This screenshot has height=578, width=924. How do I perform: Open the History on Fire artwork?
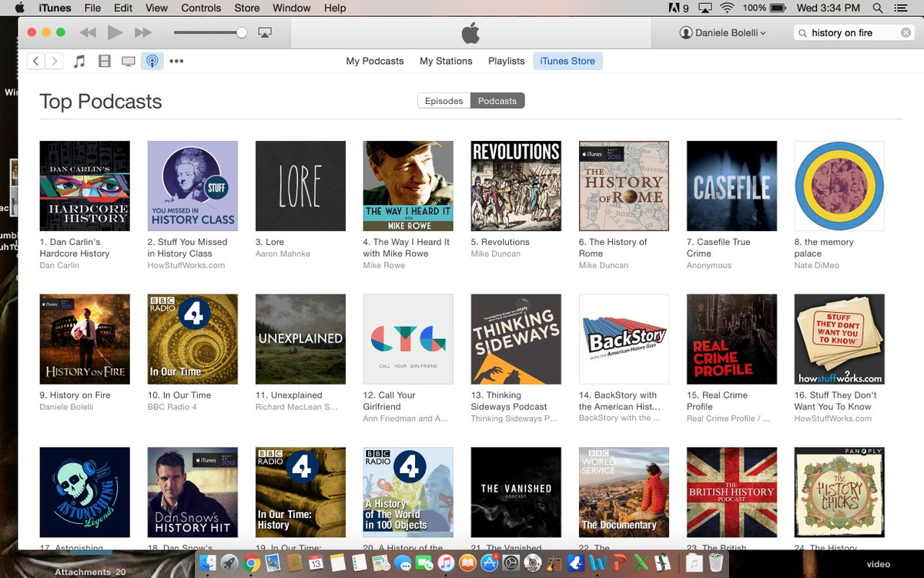coord(85,339)
